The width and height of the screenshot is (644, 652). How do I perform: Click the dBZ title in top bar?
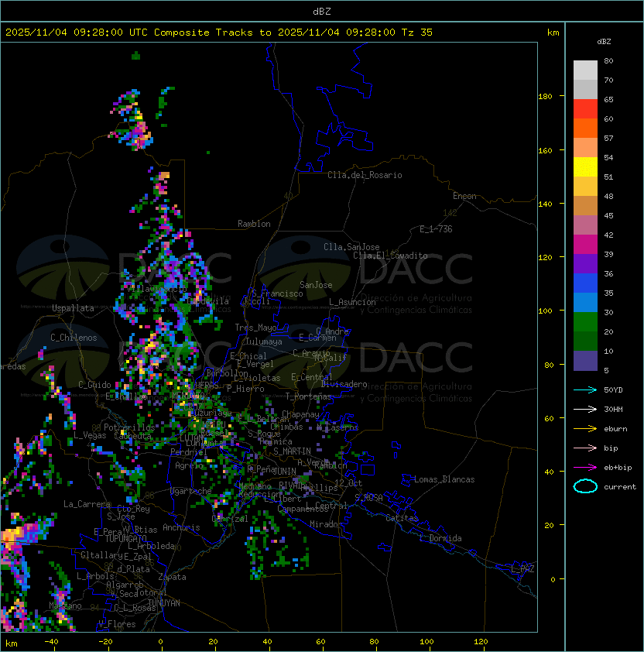[322, 11]
